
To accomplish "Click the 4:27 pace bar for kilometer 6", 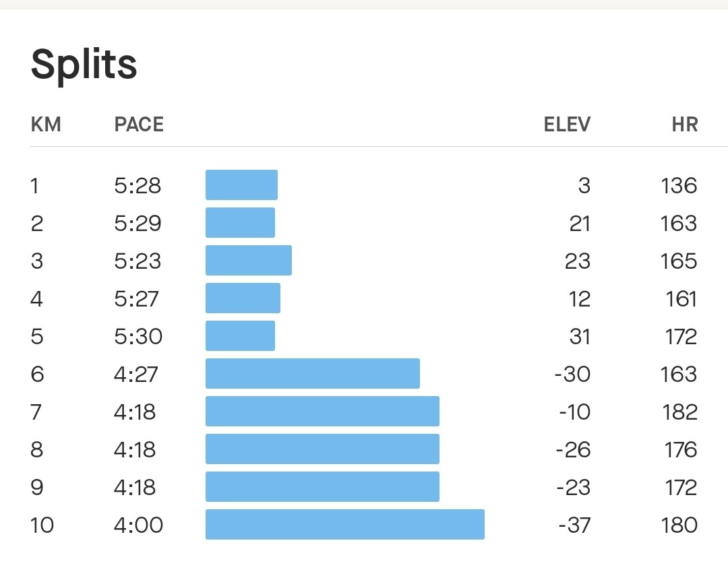I will tap(313, 374).
